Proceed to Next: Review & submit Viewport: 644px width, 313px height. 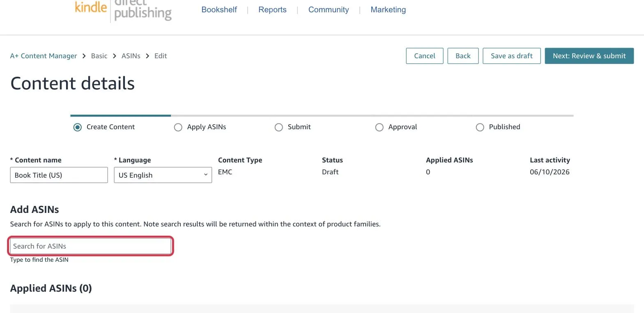tap(589, 56)
